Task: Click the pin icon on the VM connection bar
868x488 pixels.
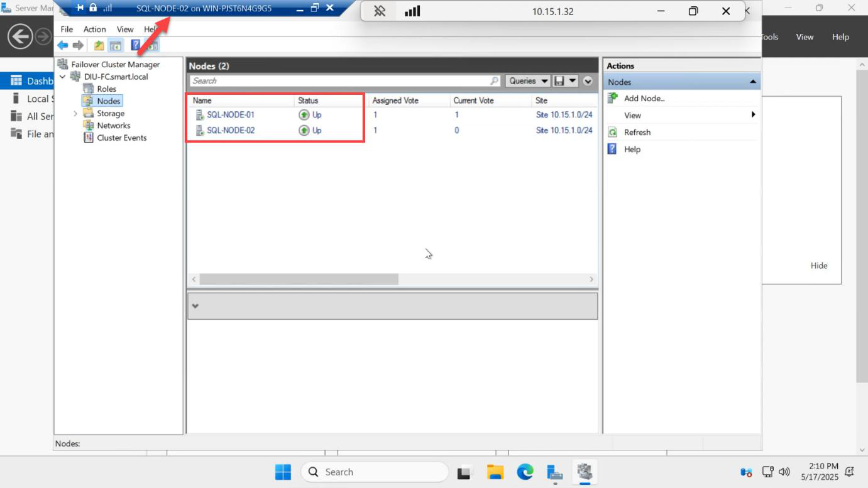Action: (x=80, y=8)
